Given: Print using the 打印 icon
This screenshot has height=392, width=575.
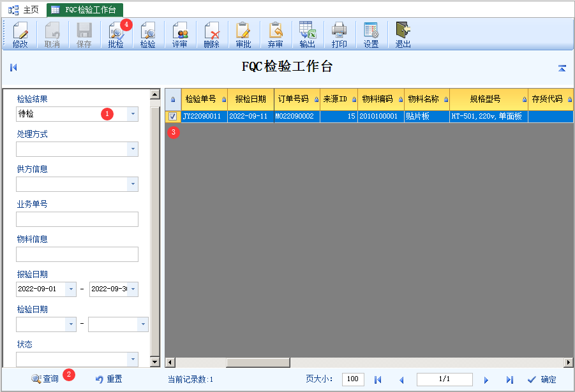Looking at the screenshot, I should pos(340,35).
